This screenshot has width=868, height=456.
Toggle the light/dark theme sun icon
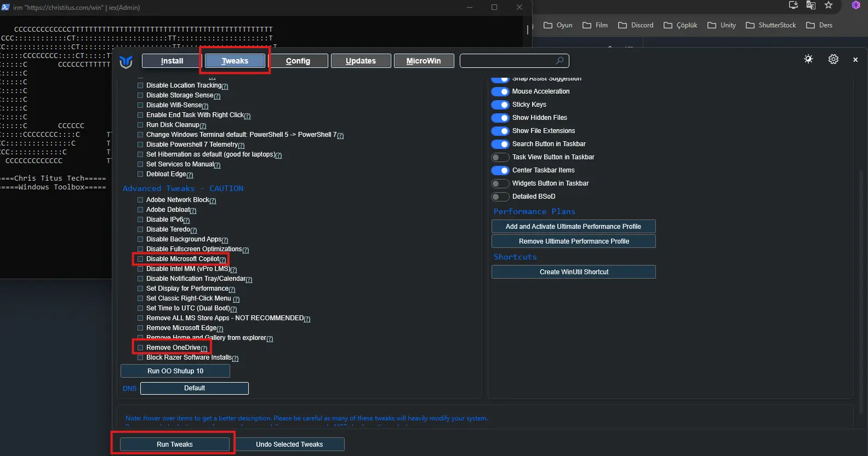coord(808,59)
